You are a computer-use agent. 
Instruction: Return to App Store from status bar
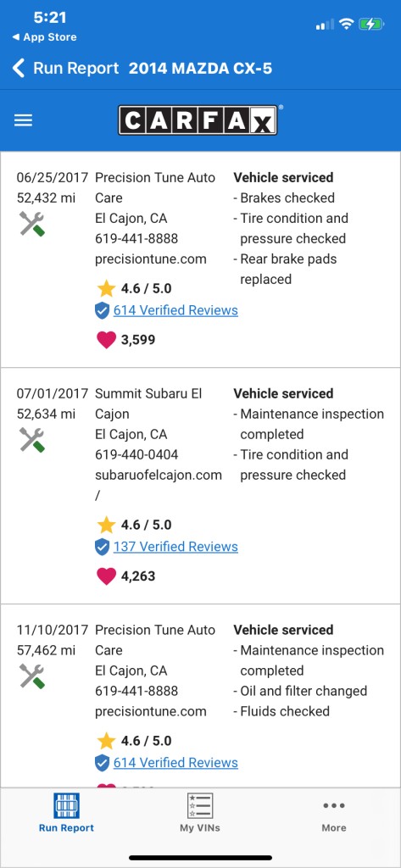click(44, 37)
